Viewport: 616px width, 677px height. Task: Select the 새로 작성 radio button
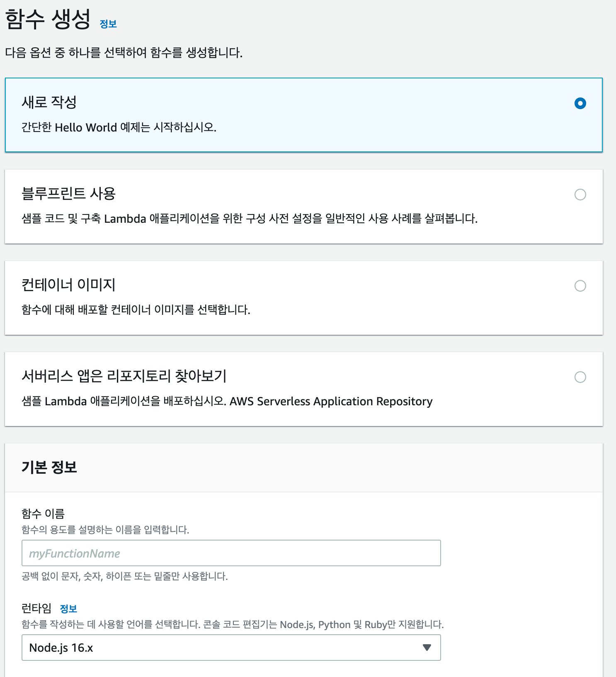580,103
